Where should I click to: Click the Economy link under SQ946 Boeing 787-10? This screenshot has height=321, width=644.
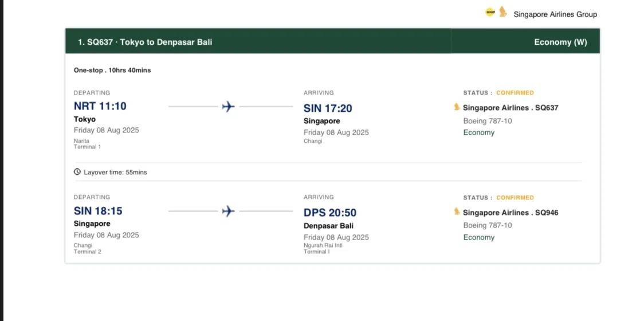pyautogui.click(x=479, y=237)
